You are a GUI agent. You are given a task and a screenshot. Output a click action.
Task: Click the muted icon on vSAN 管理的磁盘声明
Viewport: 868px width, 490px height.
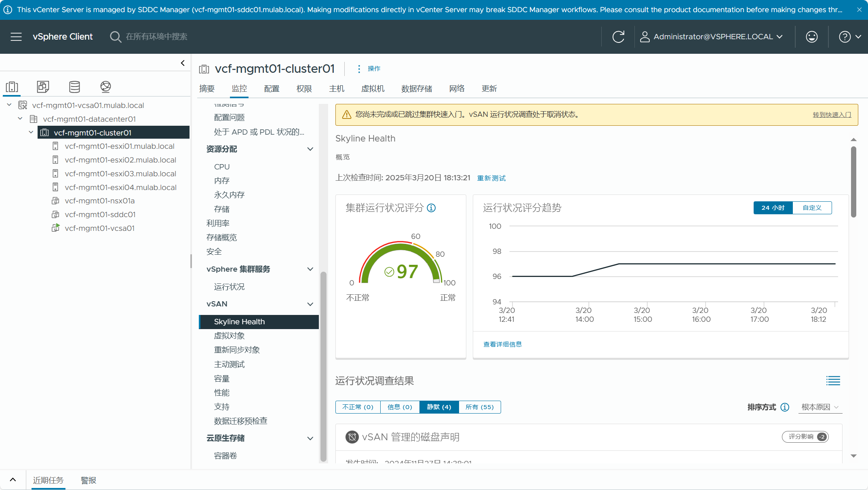[x=352, y=437]
